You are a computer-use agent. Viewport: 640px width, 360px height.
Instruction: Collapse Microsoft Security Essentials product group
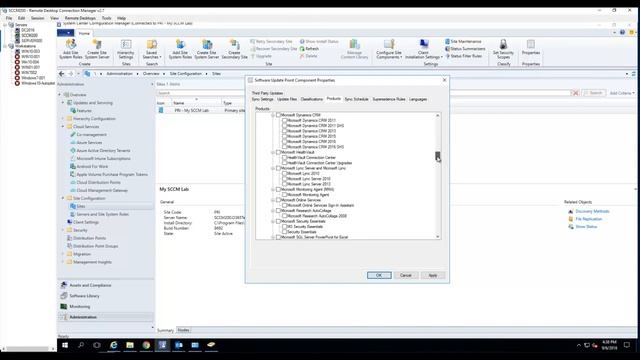click(273, 221)
